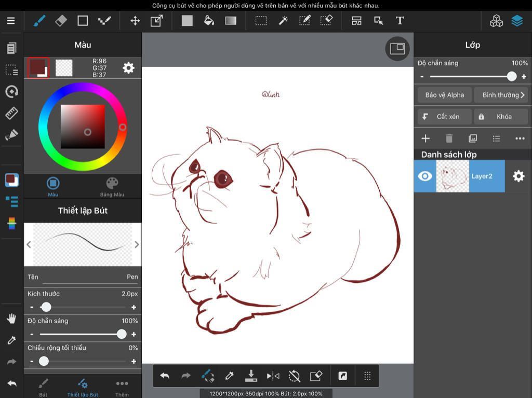This screenshot has height=398, width=532.
Task: Select the Hand pan tool
Action: [11, 319]
